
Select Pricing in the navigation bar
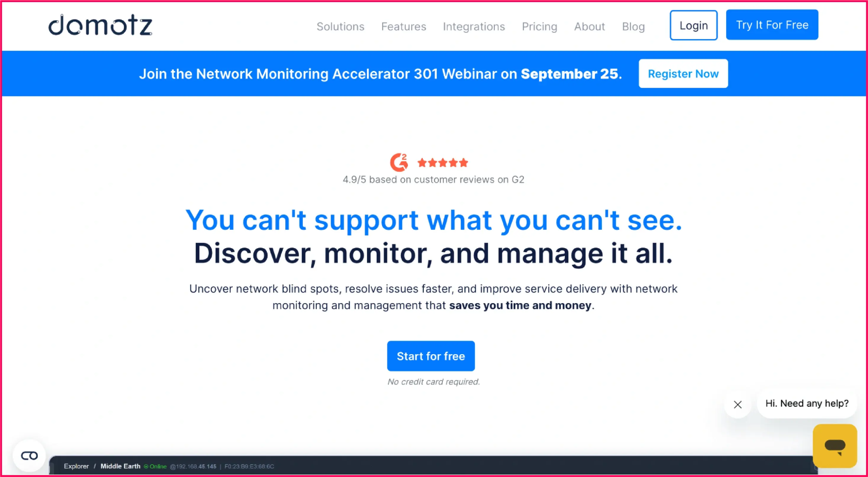(x=539, y=27)
